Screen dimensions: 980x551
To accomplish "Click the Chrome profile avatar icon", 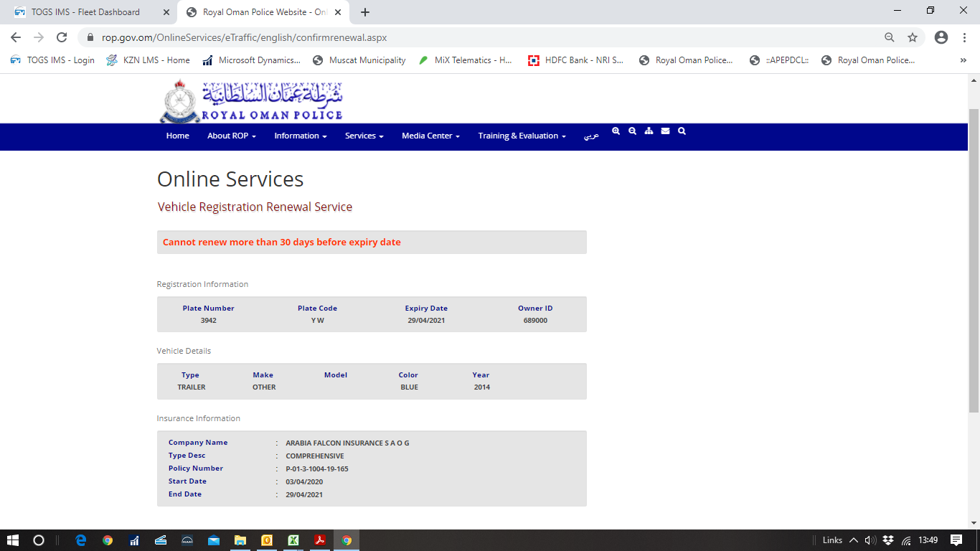I will tap(941, 37).
